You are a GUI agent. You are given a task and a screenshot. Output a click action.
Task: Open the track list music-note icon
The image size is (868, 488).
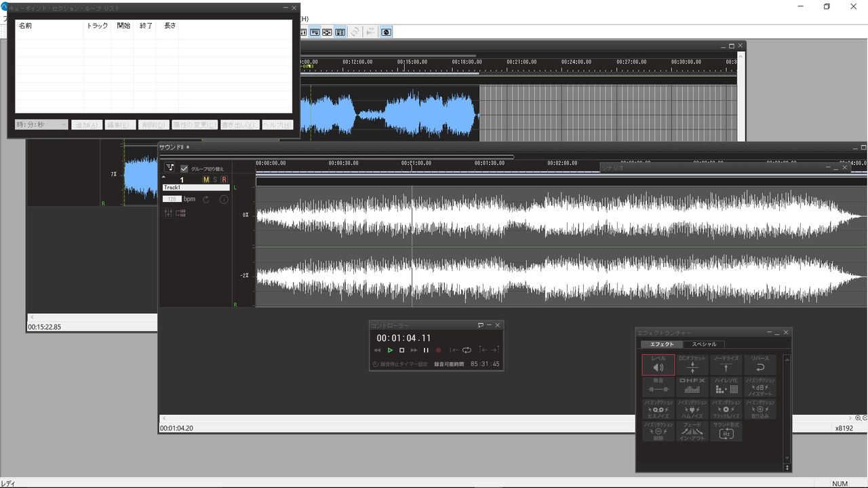[x=170, y=167]
